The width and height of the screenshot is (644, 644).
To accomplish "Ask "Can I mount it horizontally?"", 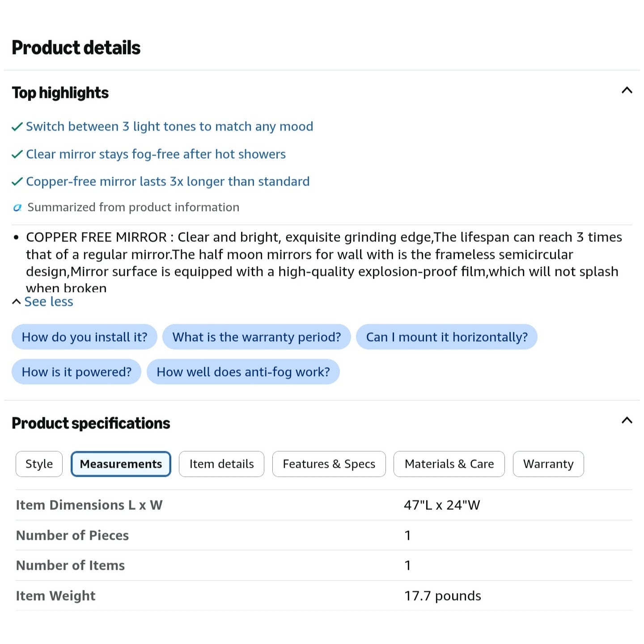I will tap(447, 337).
